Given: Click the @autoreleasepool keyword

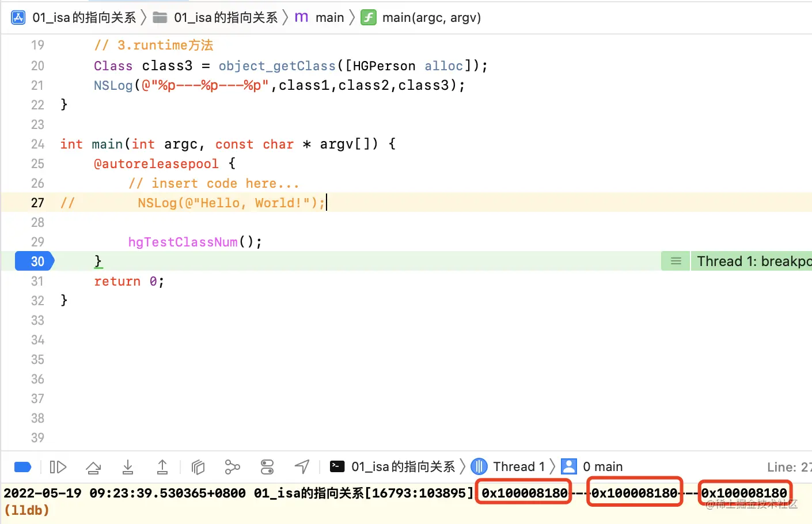Looking at the screenshot, I should point(156,164).
